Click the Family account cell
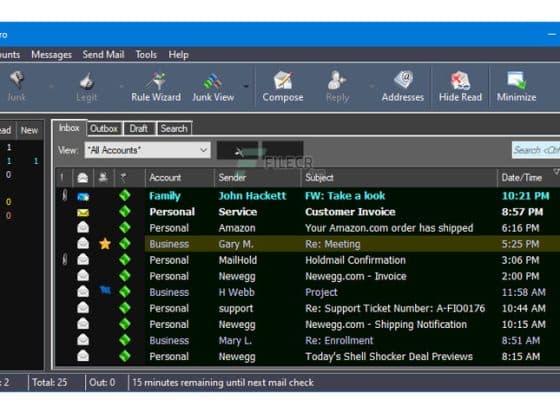560x420 pixels. (x=165, y=196)
